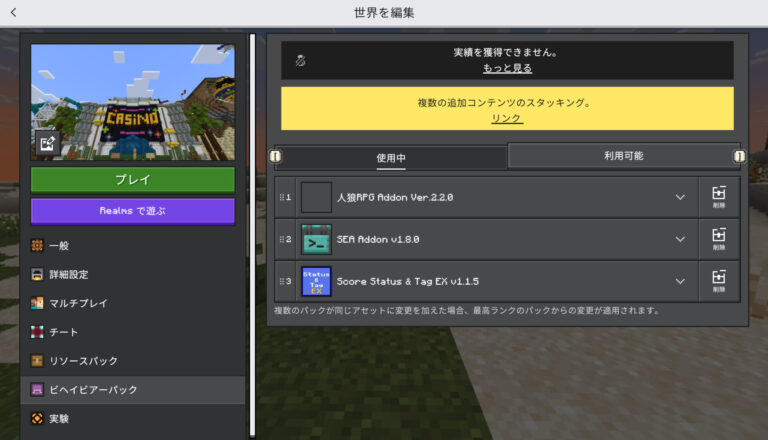Screen dimensions: 768x440
Task: Click the チート icon
Action: [37, 332]
